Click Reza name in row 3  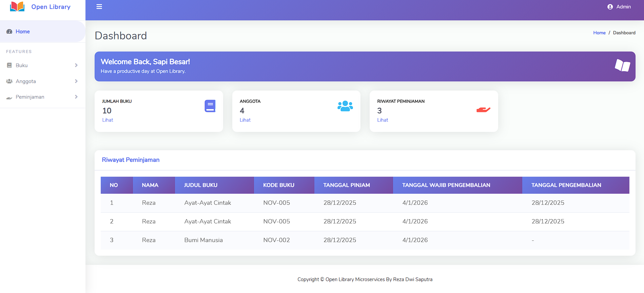click(149, 240)
